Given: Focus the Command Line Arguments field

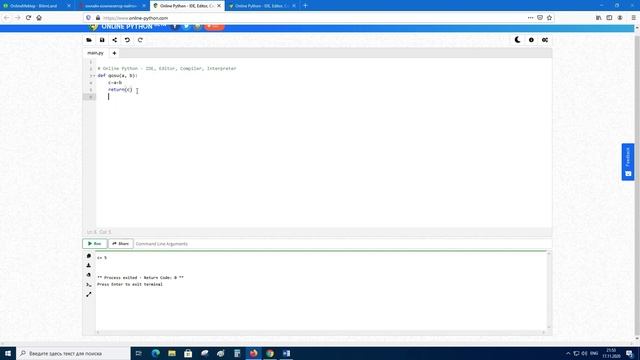Looking at the screenshot, I should click(x=342, y=244).
